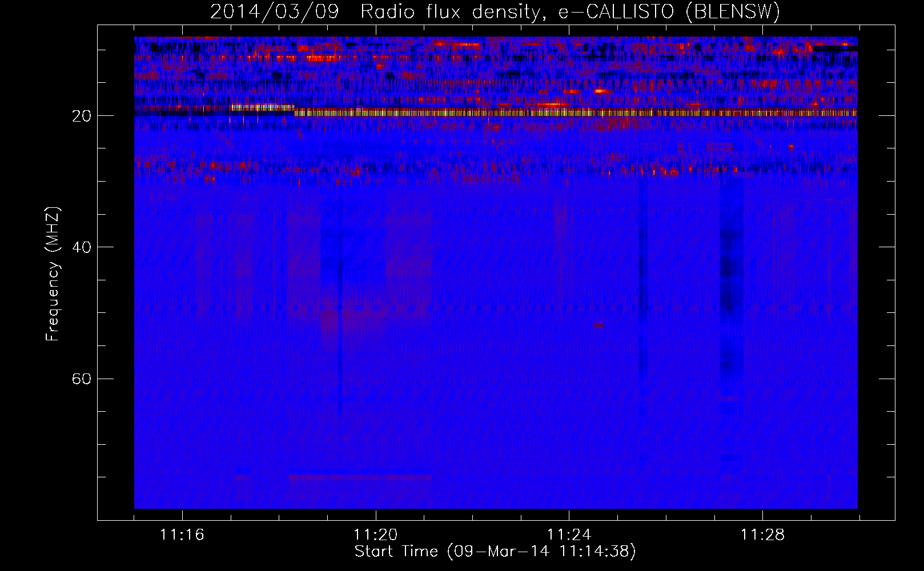The height and width of the screenshot is (571, 924).
Task: Click the 11:20 time tick label
Action: pos(376,535)
